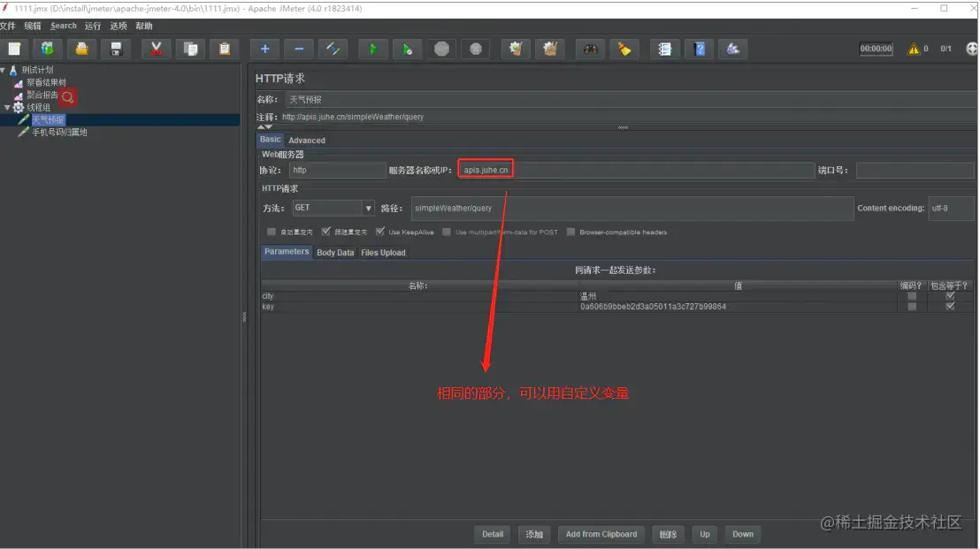Click the last toolbar icon beside help
Image resolution: width=980 pixels, height=549 pixels.
(733, 49)
